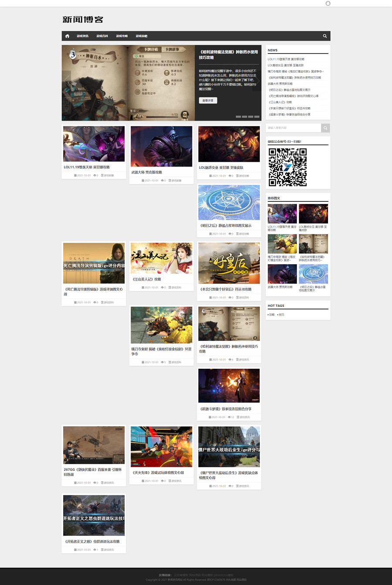Open 推荐图文 thumbnail for LOL11.19堕落天使
This screenshot has height=585, width=392.
coord(282,214)
